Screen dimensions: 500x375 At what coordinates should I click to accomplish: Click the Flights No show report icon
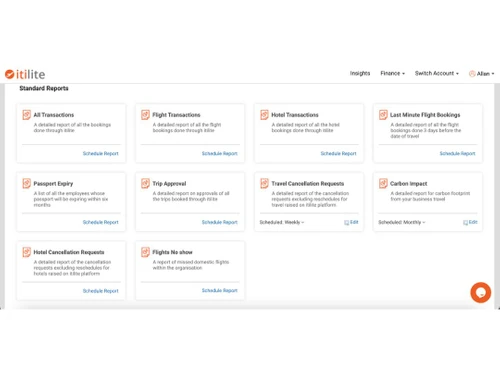click(145, 252)
